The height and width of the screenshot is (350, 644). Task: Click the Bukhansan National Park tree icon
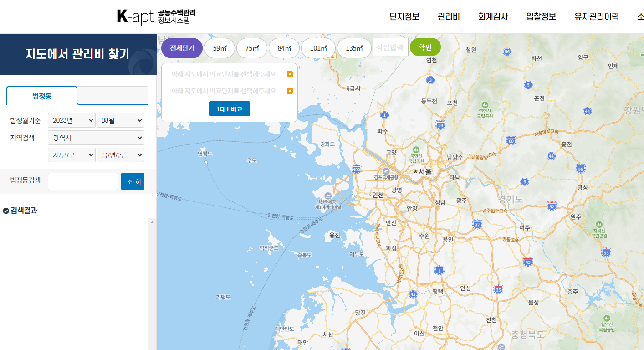pyautogui.click(x=416, y=149)
